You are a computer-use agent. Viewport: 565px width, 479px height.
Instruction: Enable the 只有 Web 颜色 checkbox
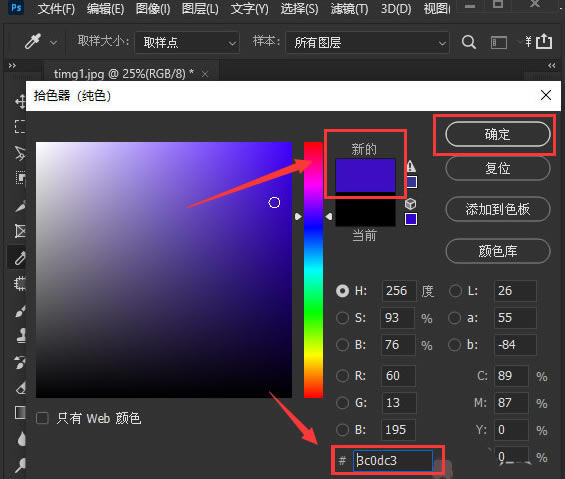[x=43, y=418]
